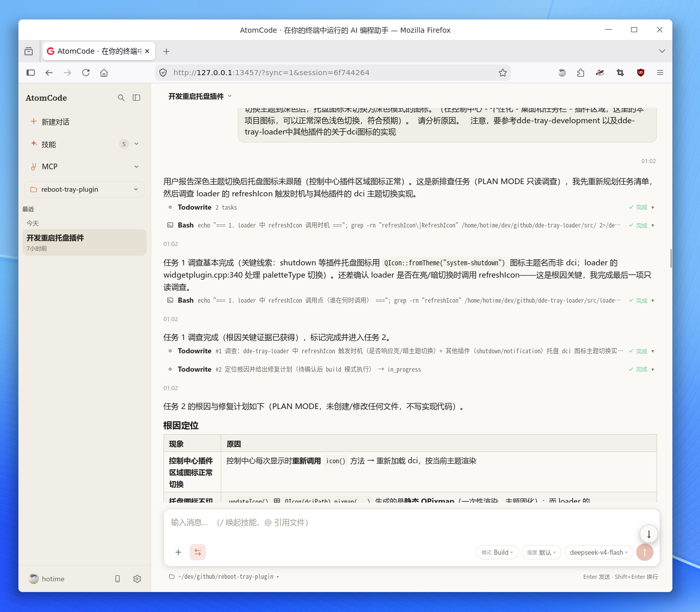Toggle the Firefox sidebar
This screenshot has height=612, width=700.
point(31,73)
